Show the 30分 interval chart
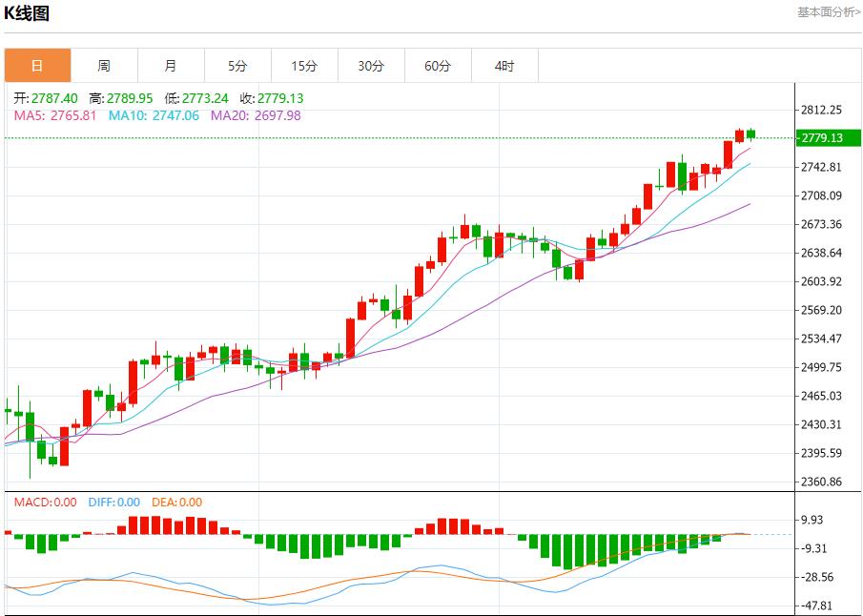Image resolution: width=863 pixels, height=616 pixels. pyautogui.click(x=371, y=66)
